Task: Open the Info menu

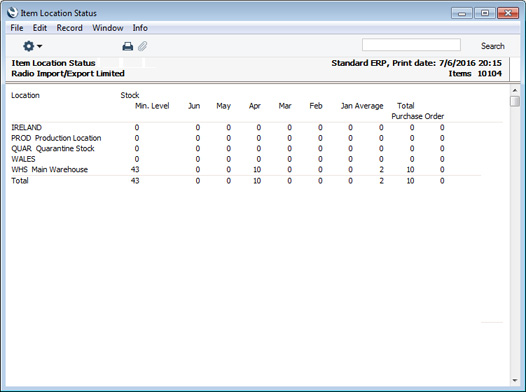Action: pyautogui.click(x=140, y=28)
